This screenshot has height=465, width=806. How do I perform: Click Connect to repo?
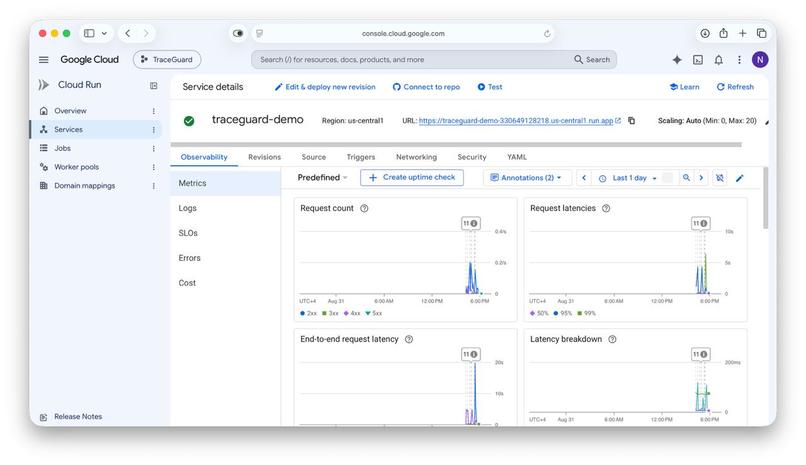(x=426, y=87)
